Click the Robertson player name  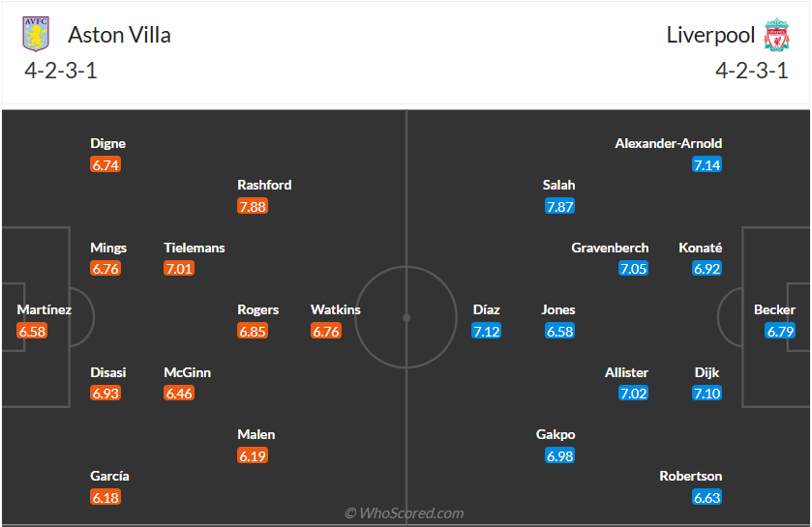(x=690, y=476)
